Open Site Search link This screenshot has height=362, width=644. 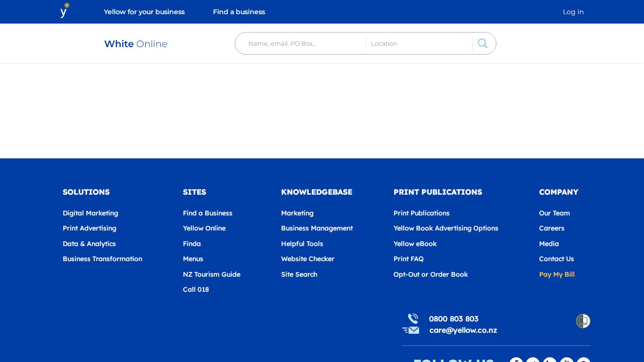[299, 274]
